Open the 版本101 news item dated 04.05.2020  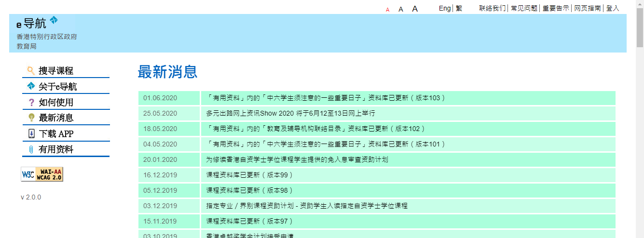coord(326,144)
